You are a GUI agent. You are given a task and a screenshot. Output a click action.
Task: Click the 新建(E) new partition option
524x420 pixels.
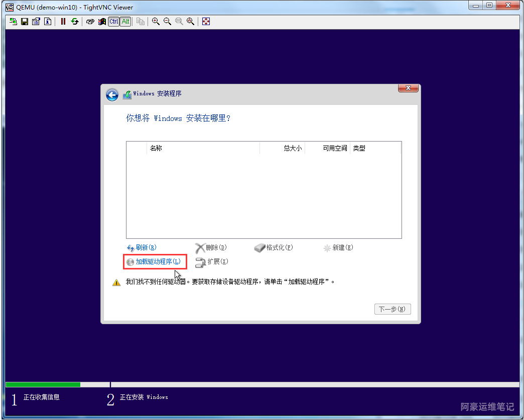338,247
